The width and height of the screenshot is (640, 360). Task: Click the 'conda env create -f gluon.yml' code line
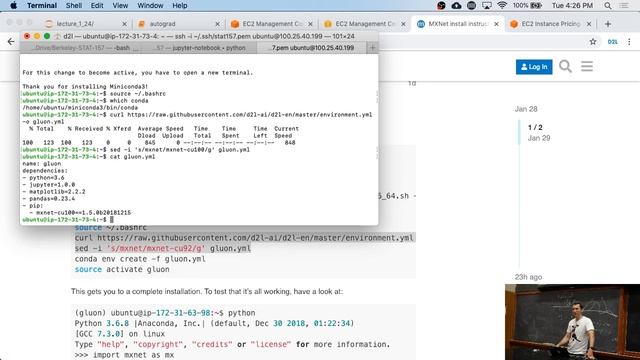point(140,259)
